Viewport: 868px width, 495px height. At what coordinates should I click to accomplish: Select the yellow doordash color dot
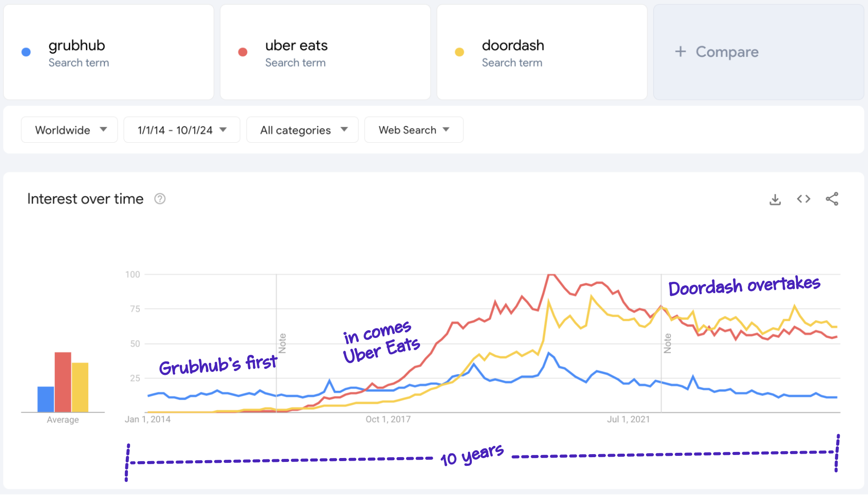[459, 52]
